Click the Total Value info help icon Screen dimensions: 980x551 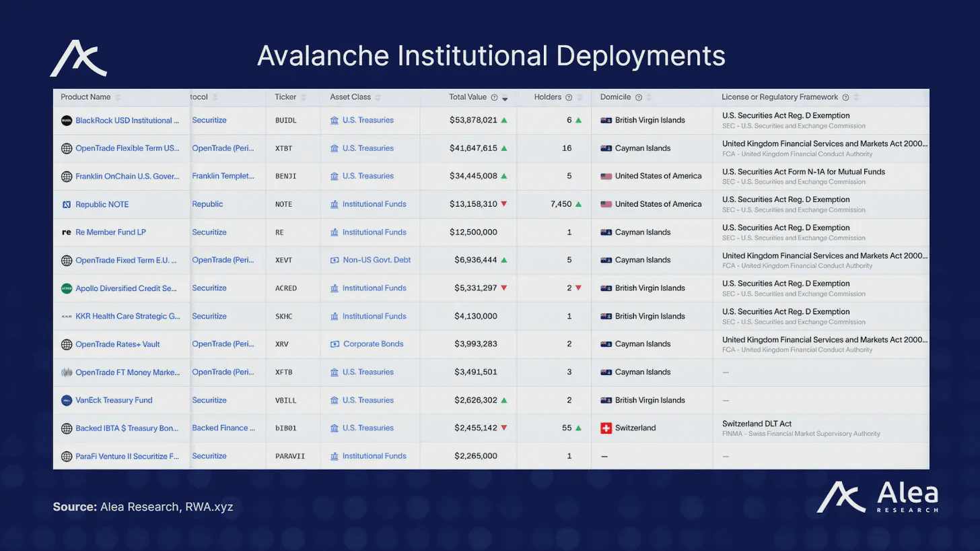(494, 98)
